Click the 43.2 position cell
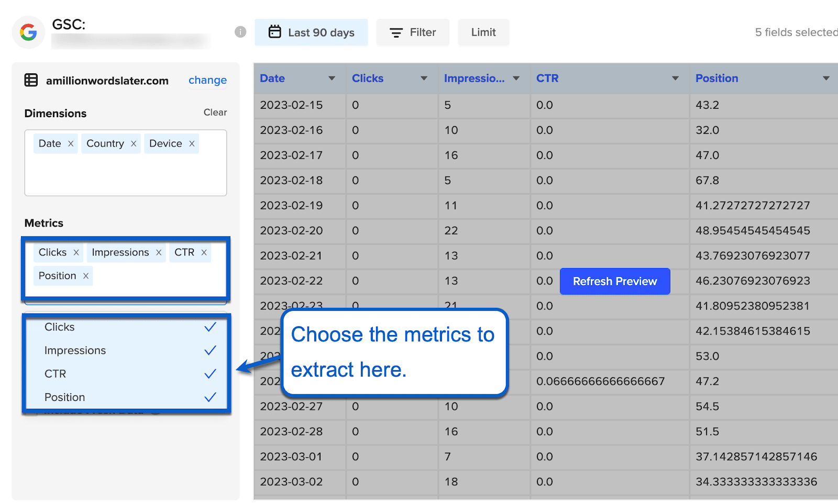The height and width of the screenshot is (504, 838). point(763,105)
